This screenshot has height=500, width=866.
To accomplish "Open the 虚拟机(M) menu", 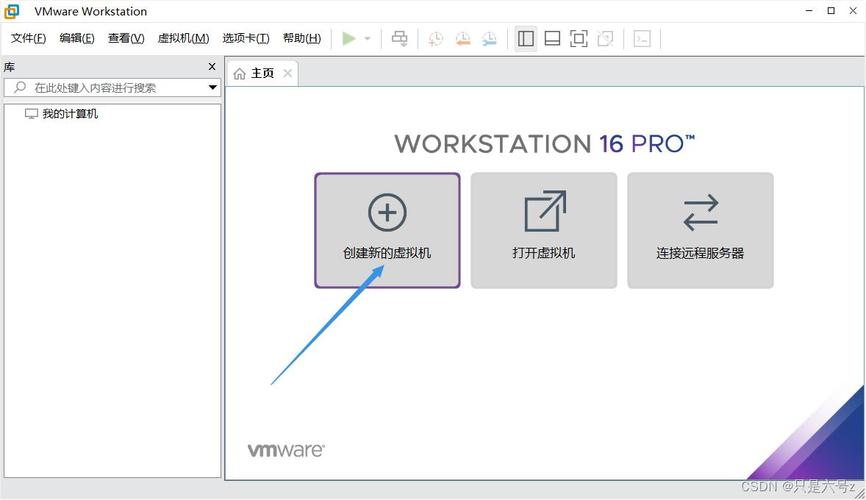I will click(183, 38).
